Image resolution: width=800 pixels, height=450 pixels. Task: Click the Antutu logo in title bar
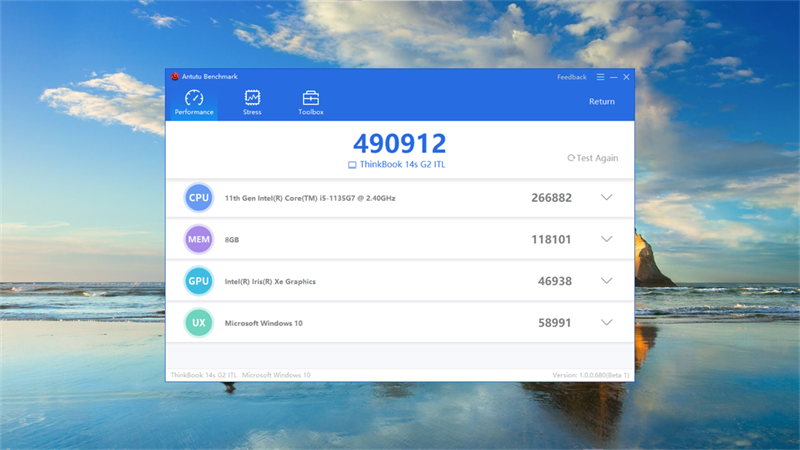tap(174, 77)
